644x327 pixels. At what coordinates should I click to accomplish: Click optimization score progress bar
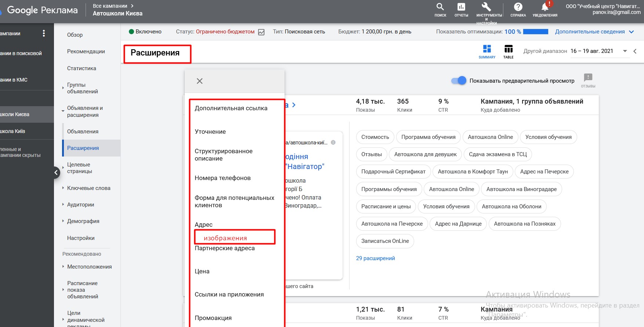click(536, 32)
